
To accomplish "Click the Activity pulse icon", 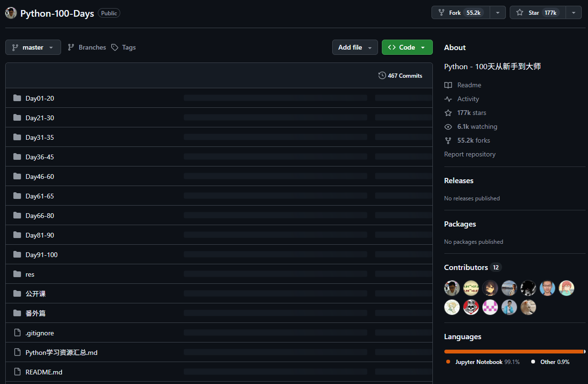I will (448, 99).
